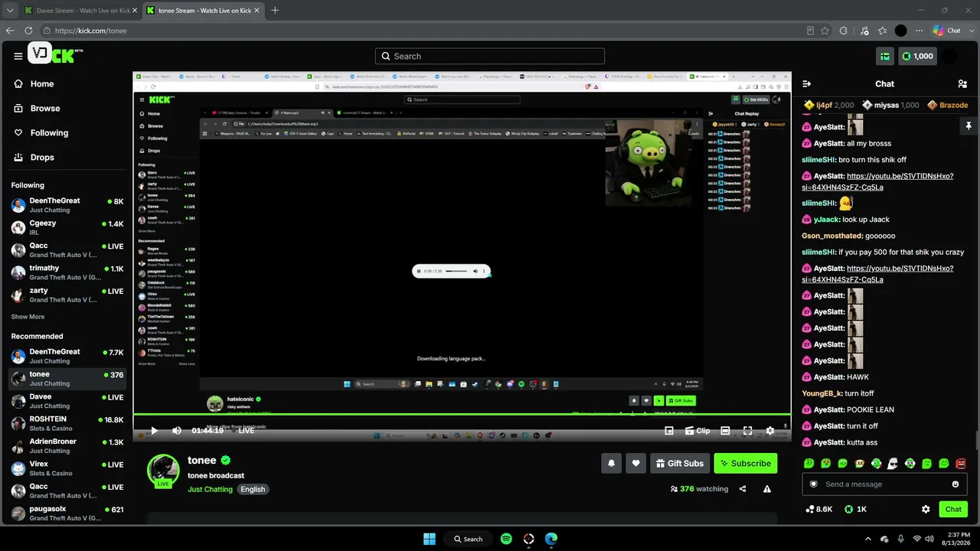Screen dimensions: 980x551
Task: Share the stream using the share icon
Action: (x=743, y=489)
